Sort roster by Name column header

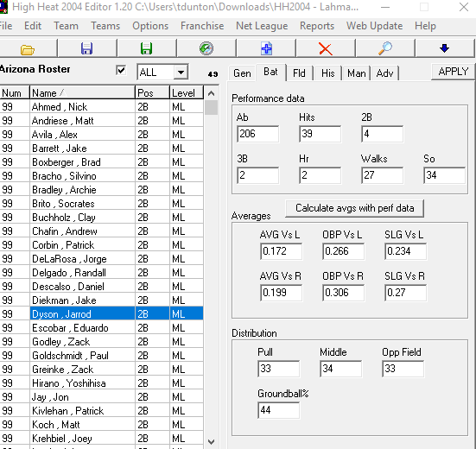82,93
